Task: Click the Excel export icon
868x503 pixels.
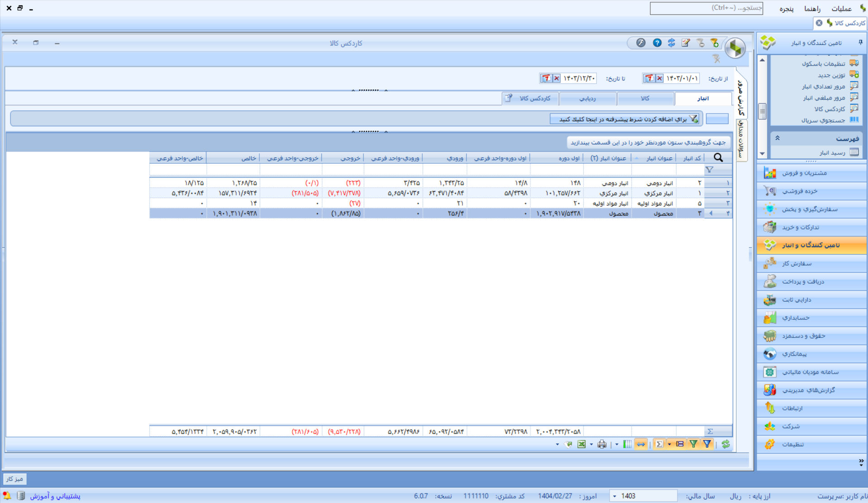Action: pyautogui.click(x=582, y=444)
